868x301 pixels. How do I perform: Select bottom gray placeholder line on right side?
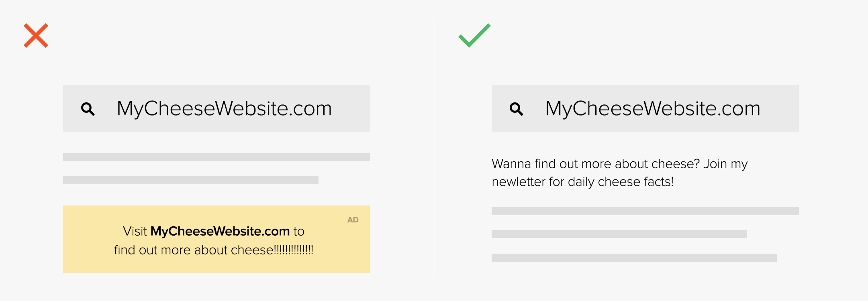point(634,258)
